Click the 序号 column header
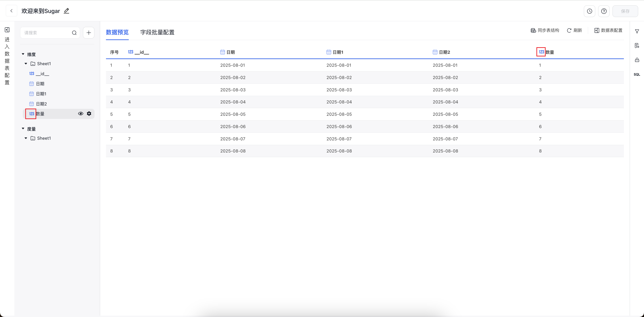644x317 pixels. 114,52
